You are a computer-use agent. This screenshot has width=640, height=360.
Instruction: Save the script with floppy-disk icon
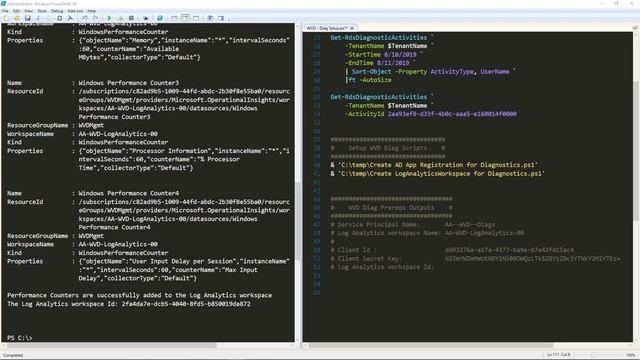coord(27,18)
